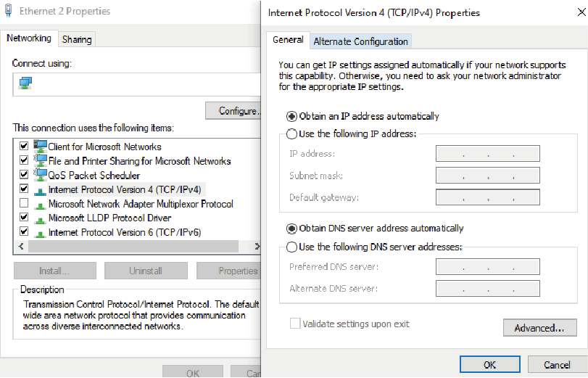588x378 pixels.
Task: Click the File and Printer Sharing icon
Action: 41,161
